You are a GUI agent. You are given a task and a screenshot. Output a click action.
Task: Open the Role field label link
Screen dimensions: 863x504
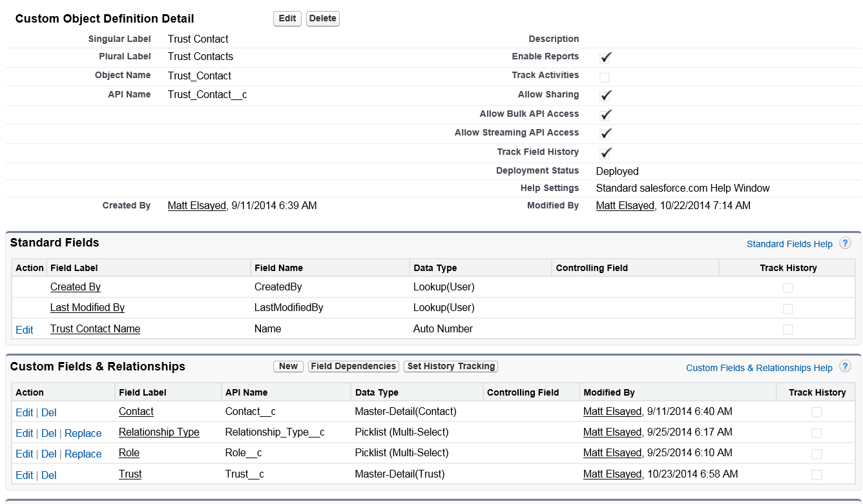[x=129, y=453]
